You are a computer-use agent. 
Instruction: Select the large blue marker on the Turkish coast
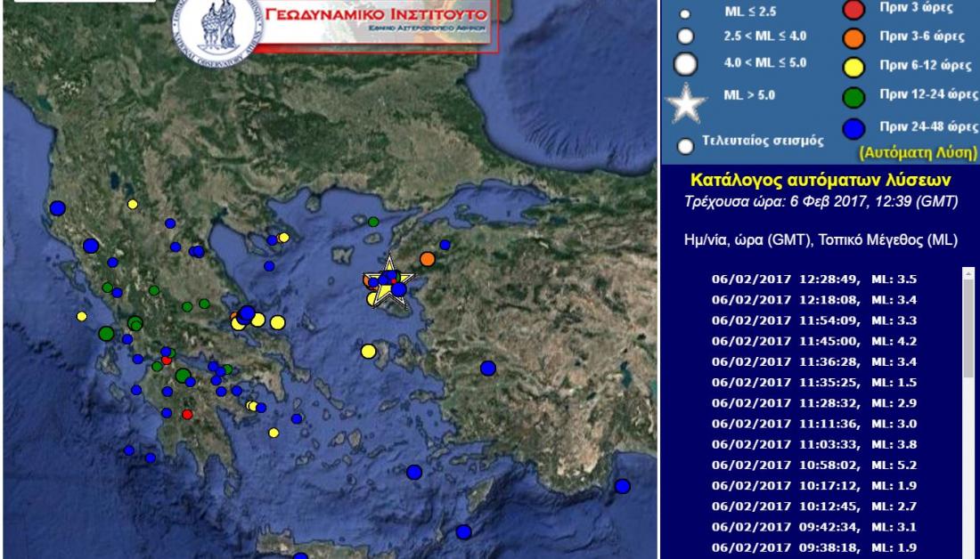(x=487, y=368)
